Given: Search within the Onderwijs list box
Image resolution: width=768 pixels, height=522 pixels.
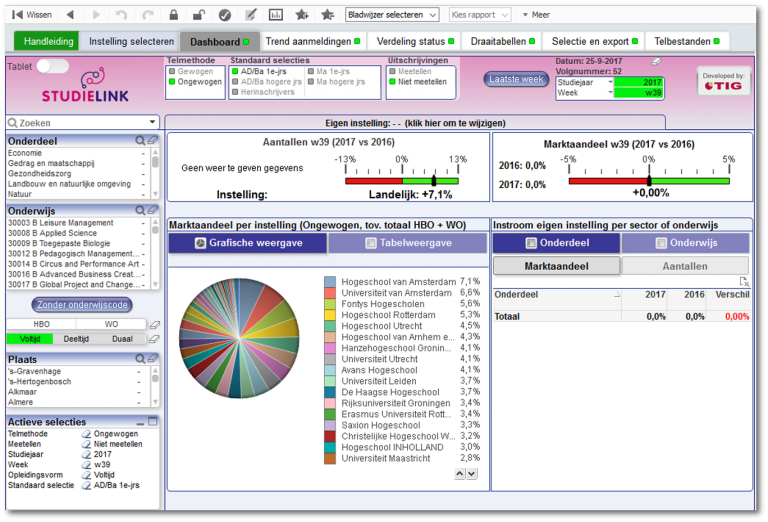Looking at the screenshot, I should 140,211.
